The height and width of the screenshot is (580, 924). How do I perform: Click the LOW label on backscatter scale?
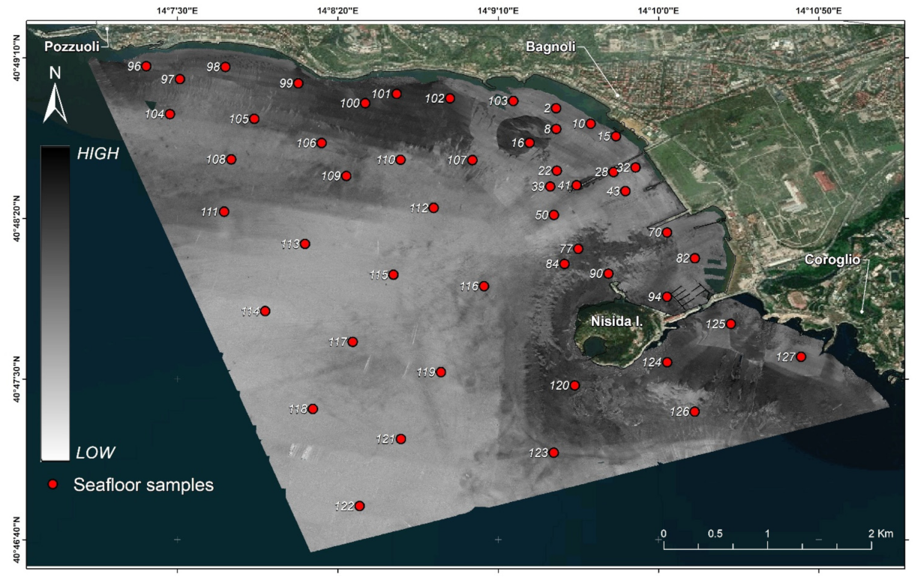click(x=95, y=453)
